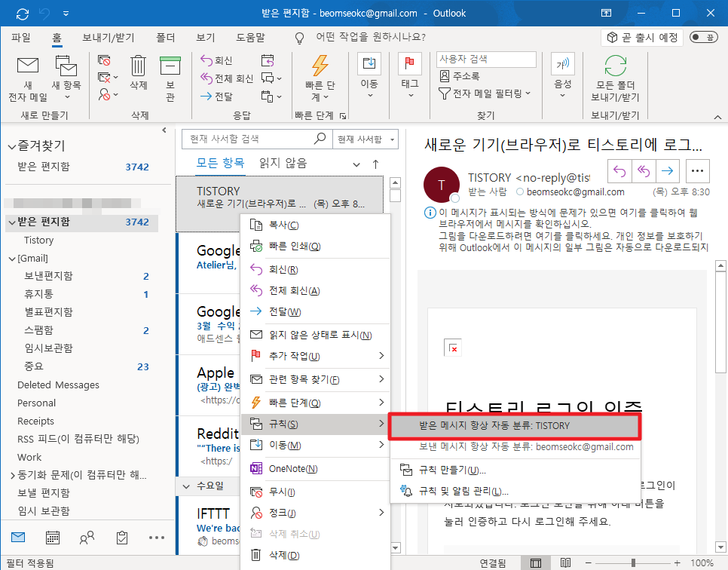Open Filter Email (전자 메일 필터링) dropdown
728x570 pixels.
[x=485, y=93]
